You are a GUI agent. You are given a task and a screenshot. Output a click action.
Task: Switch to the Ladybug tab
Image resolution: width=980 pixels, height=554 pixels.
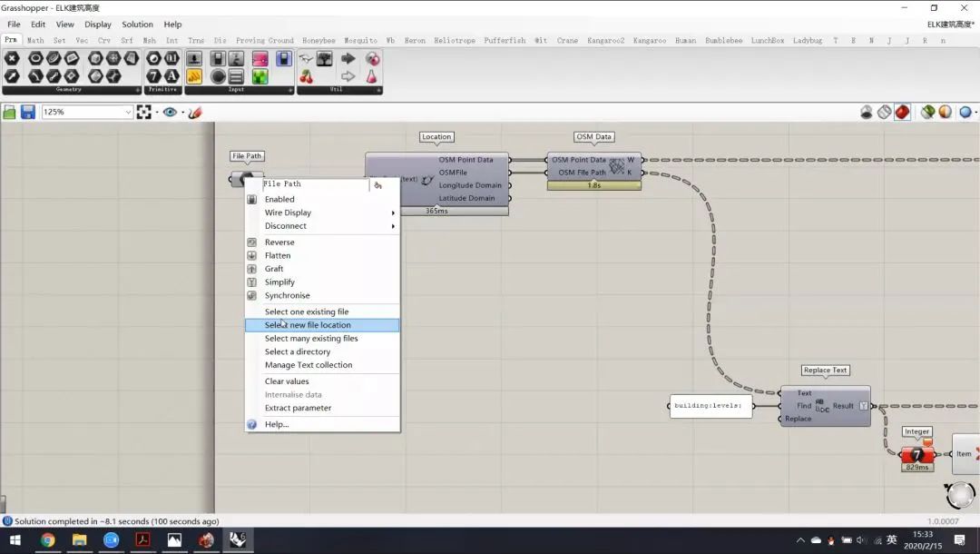808,40
